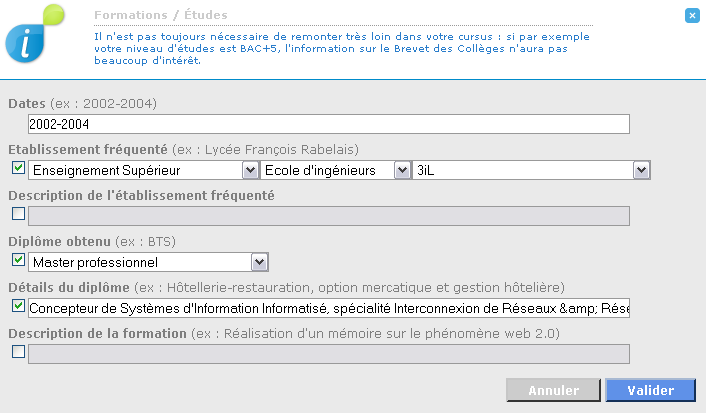Expand the Ecole d'ingénieurs dropdown
This screenshot has height=413, width=706.
pyautogui.click(x=336, y=170)
